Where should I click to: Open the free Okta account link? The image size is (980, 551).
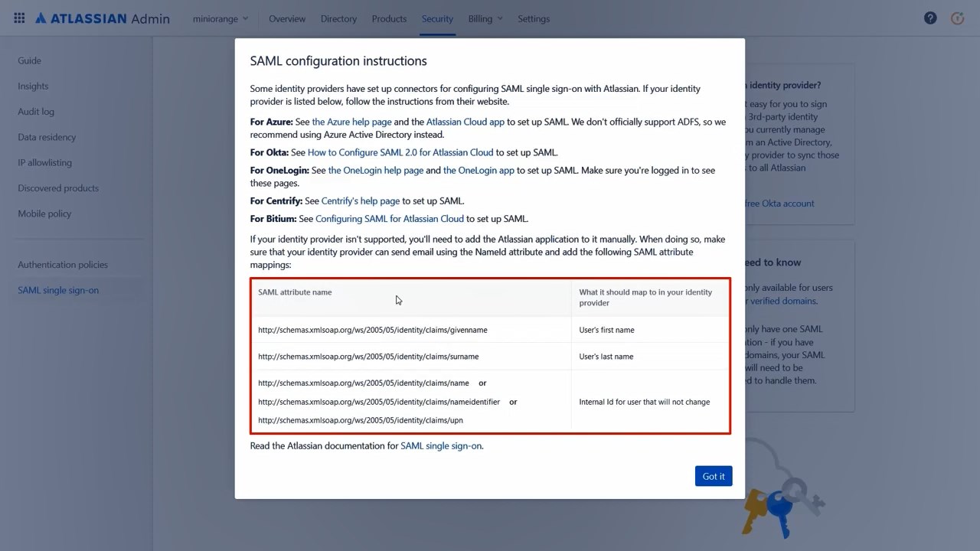(x=779, y=204)
